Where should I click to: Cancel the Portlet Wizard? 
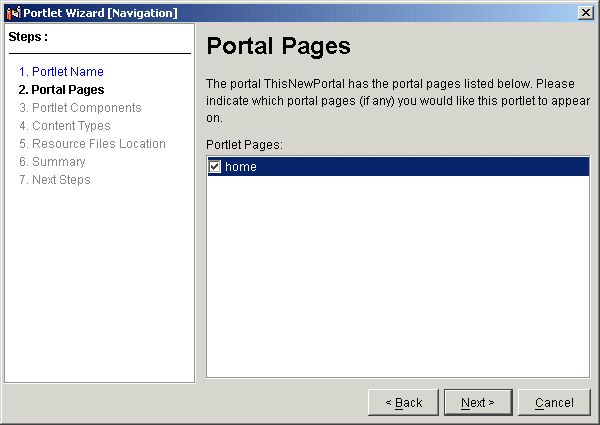[554, 402]
